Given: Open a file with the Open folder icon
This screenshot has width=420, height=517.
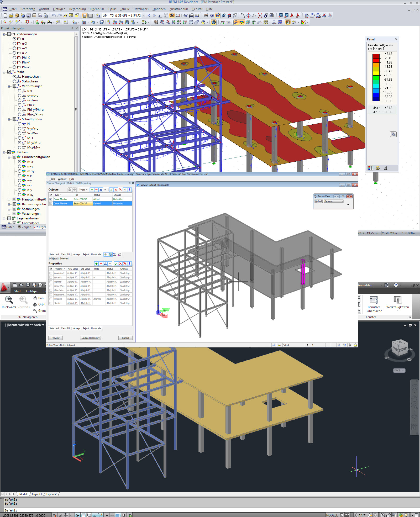Looking at the screenshot, I should [11, 15].
